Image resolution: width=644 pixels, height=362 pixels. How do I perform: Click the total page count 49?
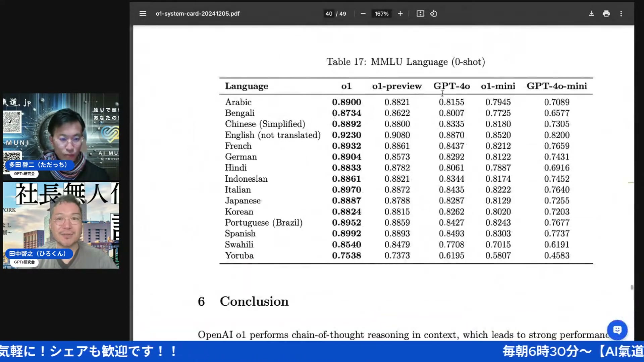(x=342, y=14)
